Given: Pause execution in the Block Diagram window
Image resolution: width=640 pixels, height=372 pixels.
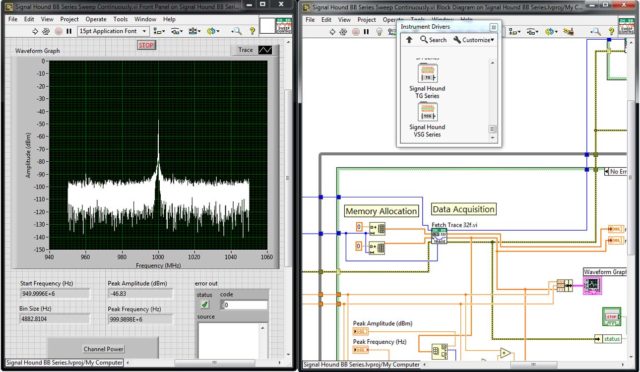Looking at the screenshot, I should (x=367, y=31).
